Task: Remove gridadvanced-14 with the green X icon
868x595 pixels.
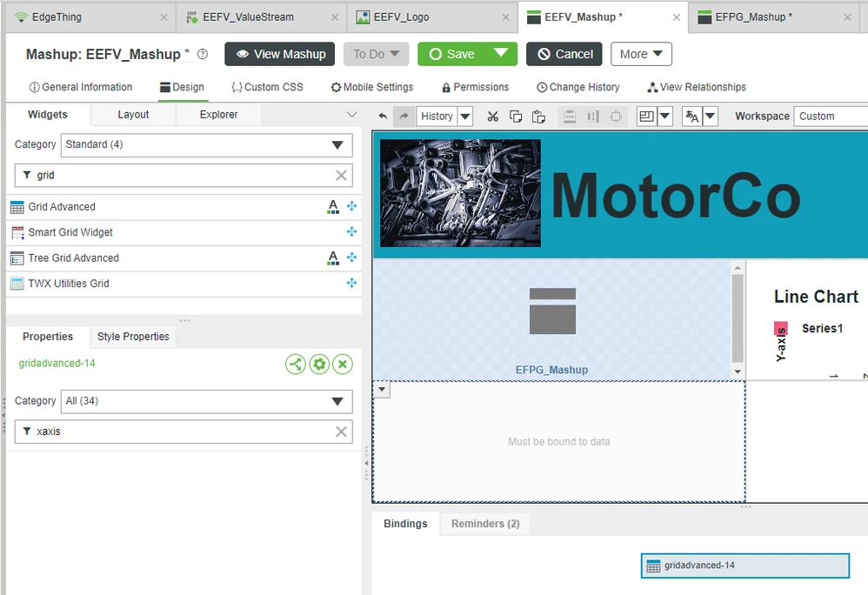Action: click(343, 364)
